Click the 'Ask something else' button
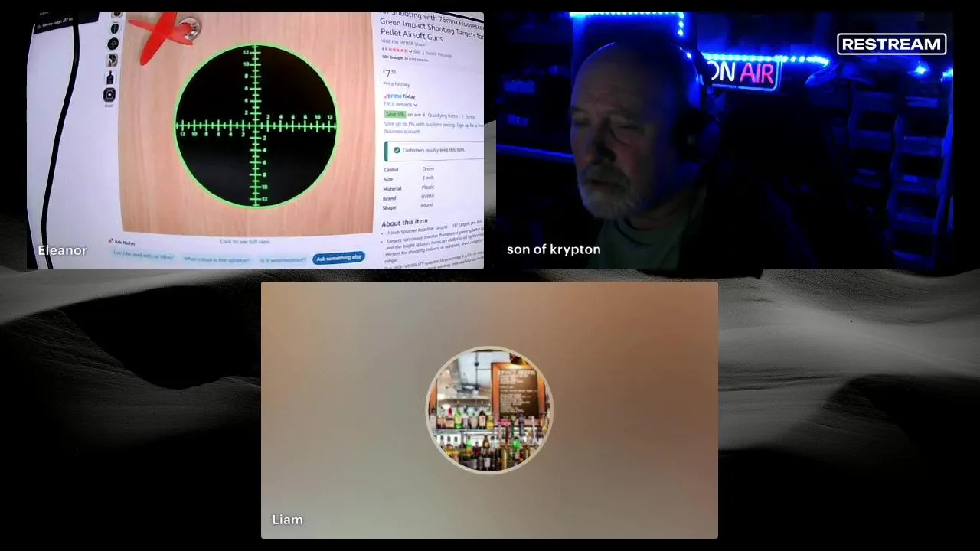 pos(338,258)
